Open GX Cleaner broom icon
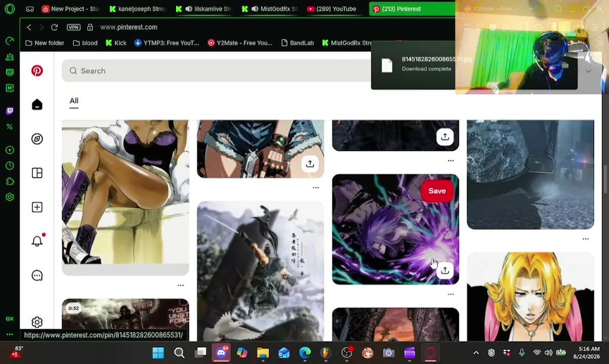This screenshot has width=609, height=364. click(10, 57)
